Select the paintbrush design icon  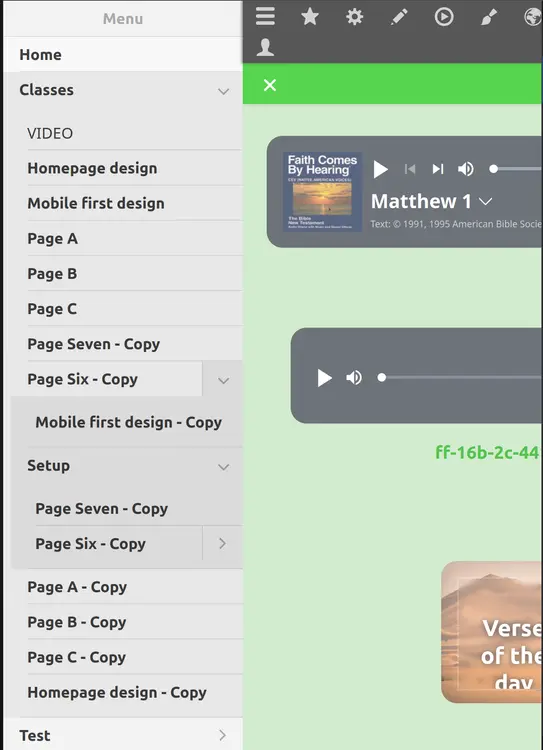(x=488, y=17)
